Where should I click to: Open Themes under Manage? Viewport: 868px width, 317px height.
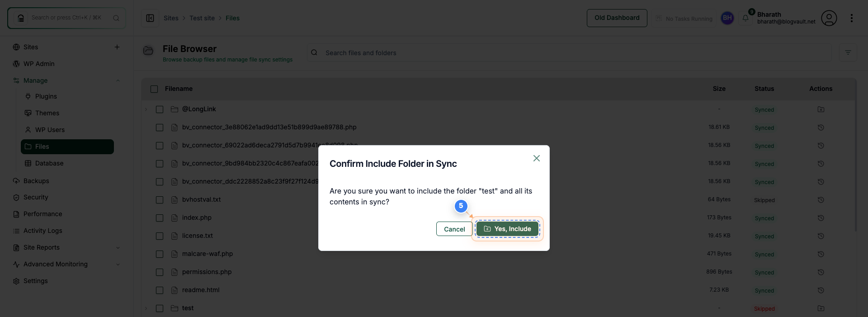point(47,113)
